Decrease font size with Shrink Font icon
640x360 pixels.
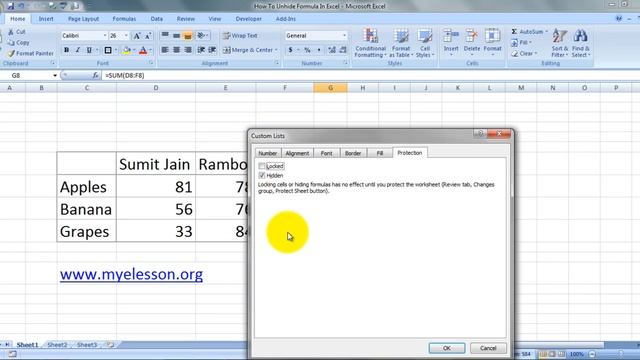point(148,36)
